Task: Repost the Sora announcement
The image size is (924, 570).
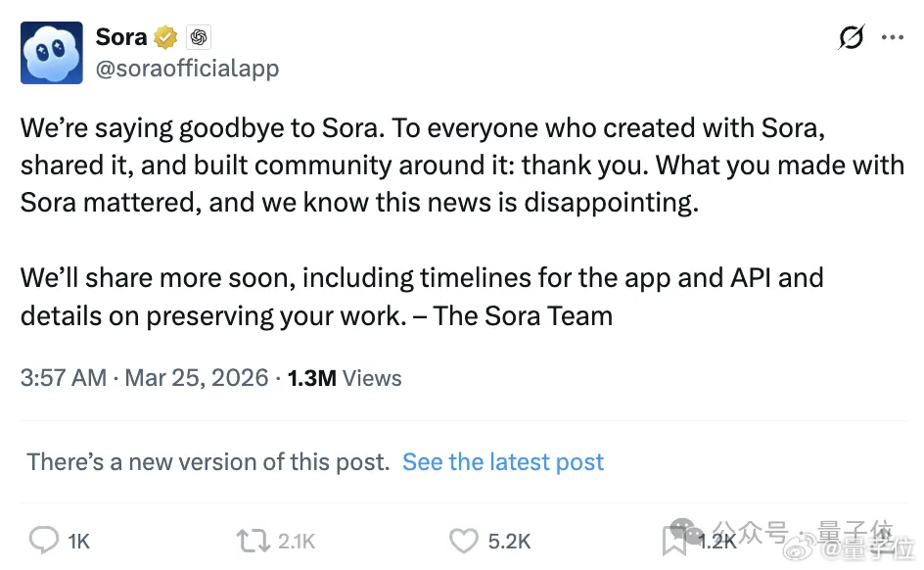Action: click(253, 540)
